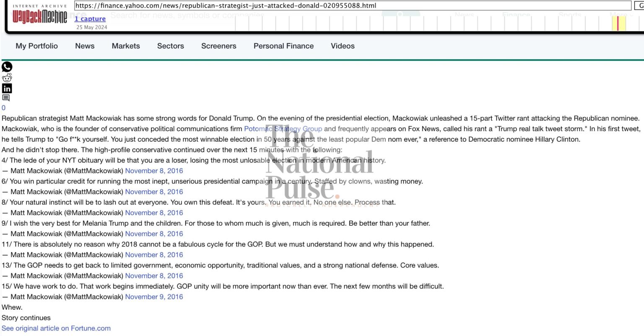The width and height of the screenshot is (644, 336).
Task: Click the Wayback Machine URL field
Action: point(352,6)
